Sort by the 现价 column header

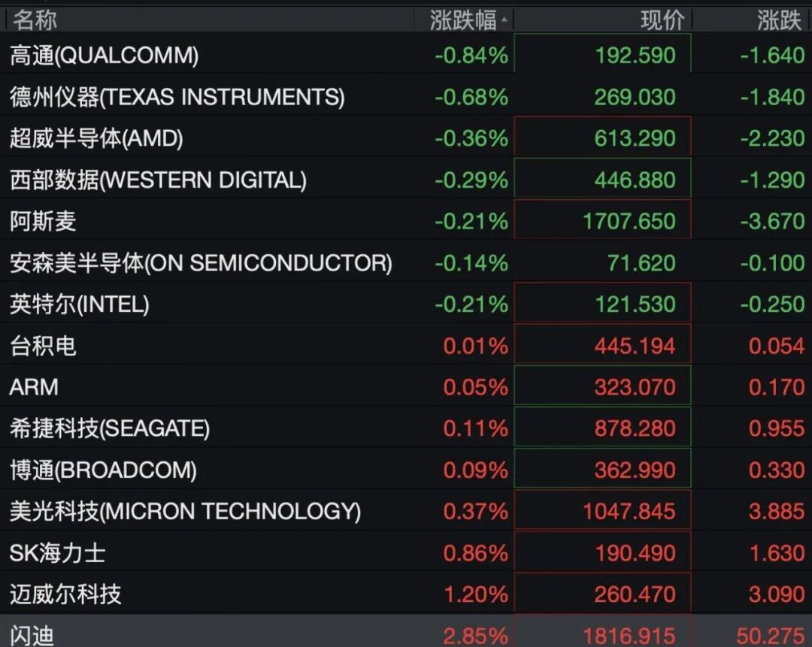coord(662,21)
